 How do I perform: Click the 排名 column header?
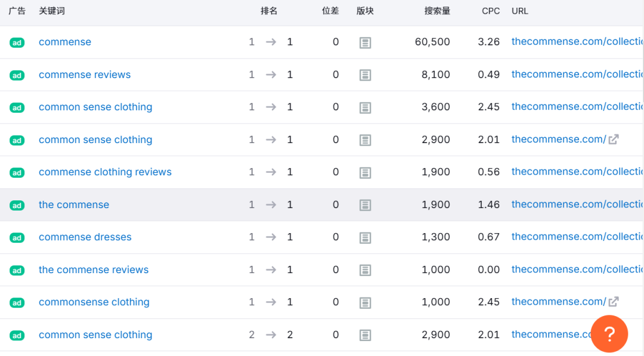click(x=270, y=11)
